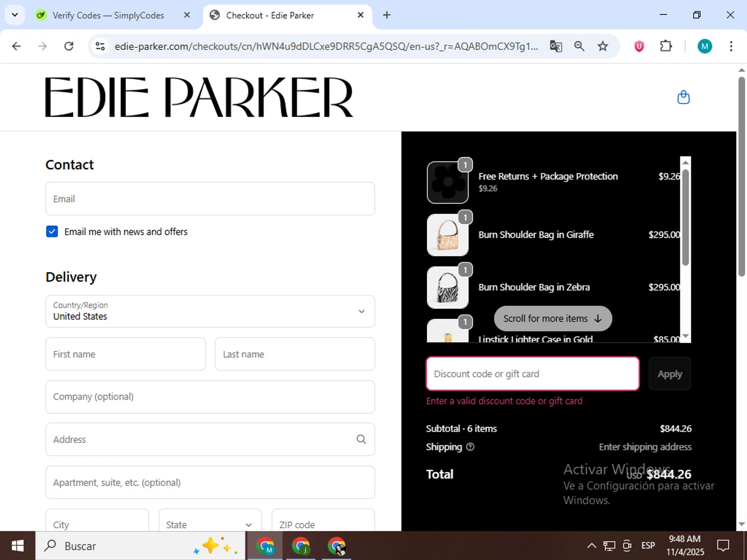747x560 pixels.
Task: Reload the checkout page
Action: pyautogui.click(x=69, y=46)
